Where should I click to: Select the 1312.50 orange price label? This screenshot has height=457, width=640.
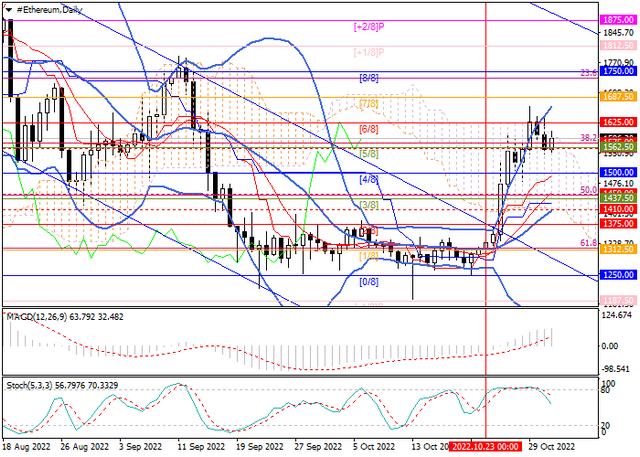618,249
